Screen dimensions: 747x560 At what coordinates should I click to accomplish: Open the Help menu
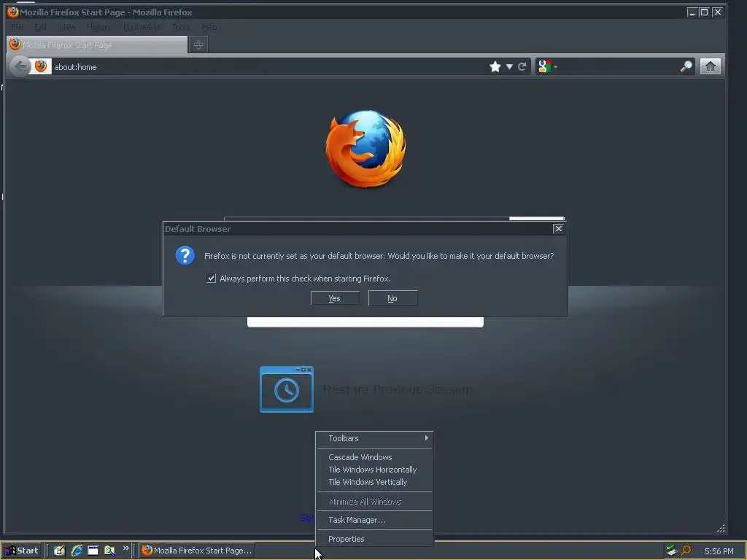tap(209, 27)
